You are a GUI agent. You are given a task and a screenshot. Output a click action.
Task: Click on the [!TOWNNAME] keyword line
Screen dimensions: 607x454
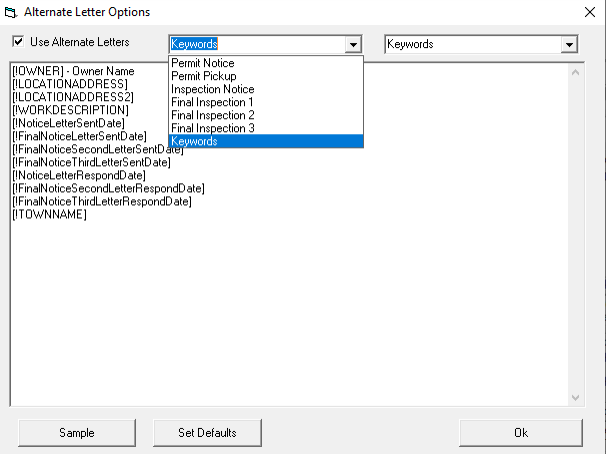click(50, 214)
